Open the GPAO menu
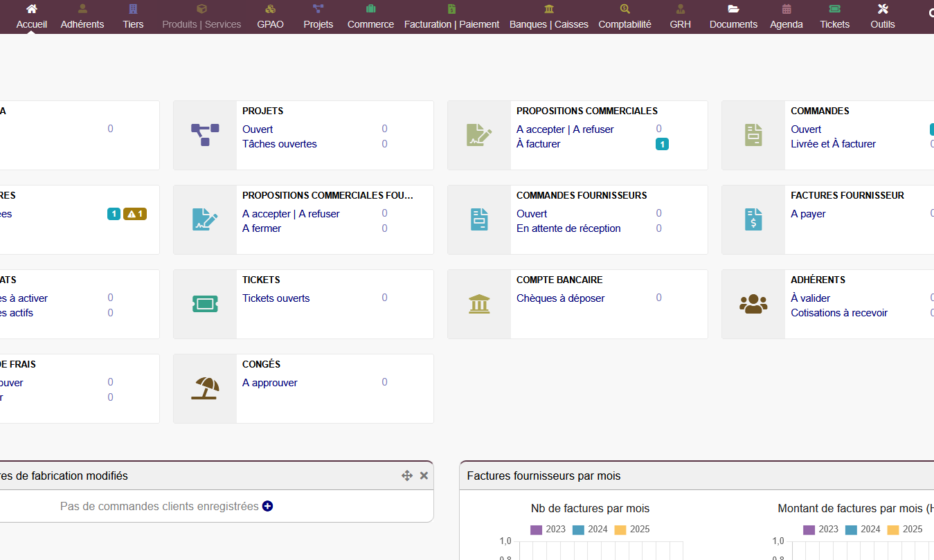The width and height of the screenshot is (934, 560). click(271, 17)
